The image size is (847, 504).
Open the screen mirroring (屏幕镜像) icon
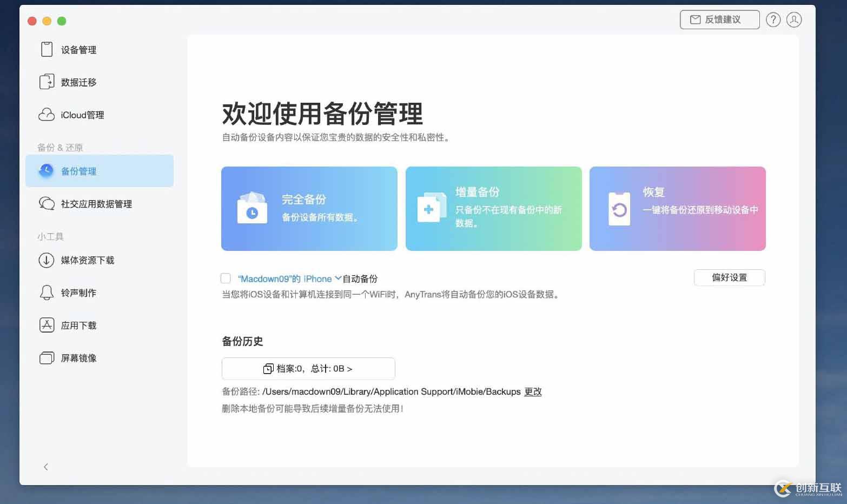click(x=47, y=358)
